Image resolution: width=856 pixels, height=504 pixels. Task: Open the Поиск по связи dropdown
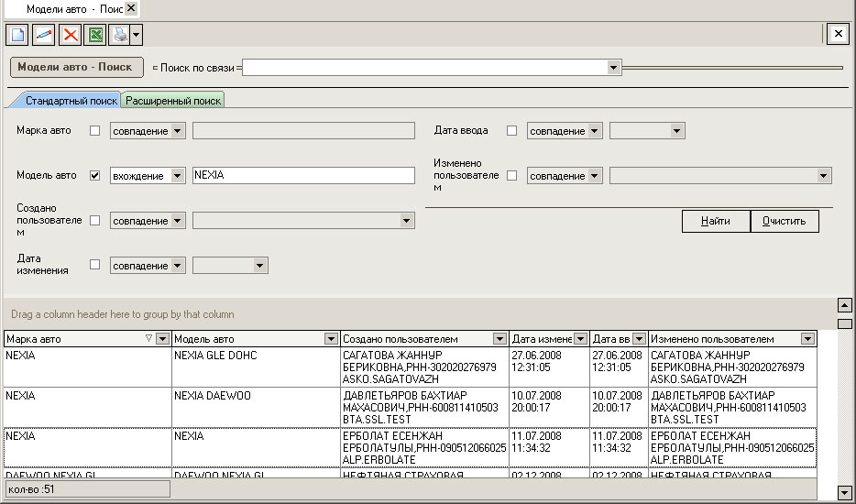(613, 68)
